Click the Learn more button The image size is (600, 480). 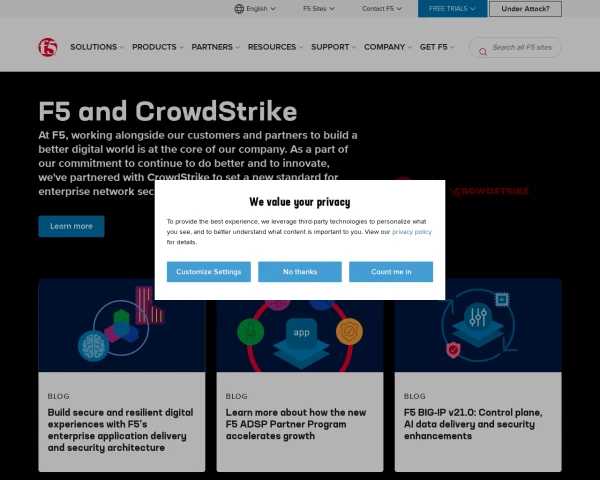71,226
